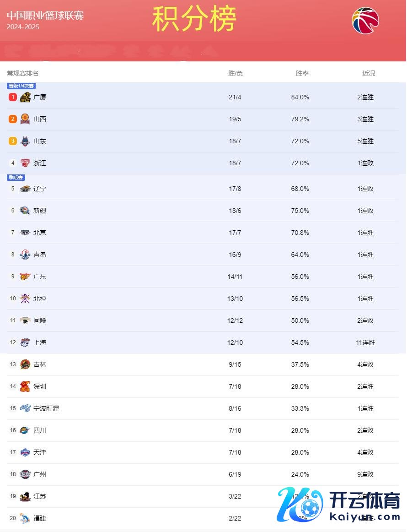Click the red rank 1 badge
The image size is (407, 532).
[13, 97]
